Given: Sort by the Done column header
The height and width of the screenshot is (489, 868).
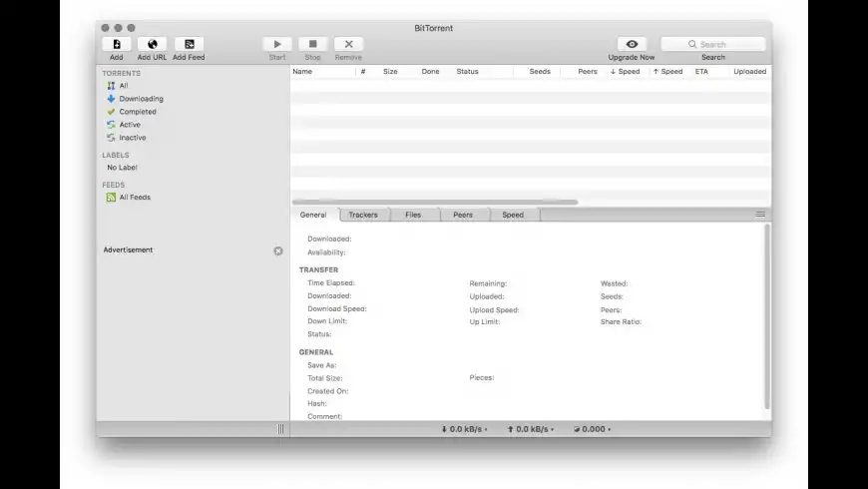Looking at the screenshot, I should (x=430, y=72).
